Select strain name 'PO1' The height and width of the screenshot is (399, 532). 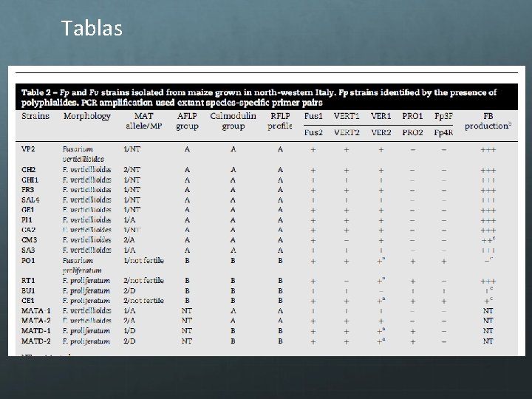pyautogui.click(x=28, y=261)
